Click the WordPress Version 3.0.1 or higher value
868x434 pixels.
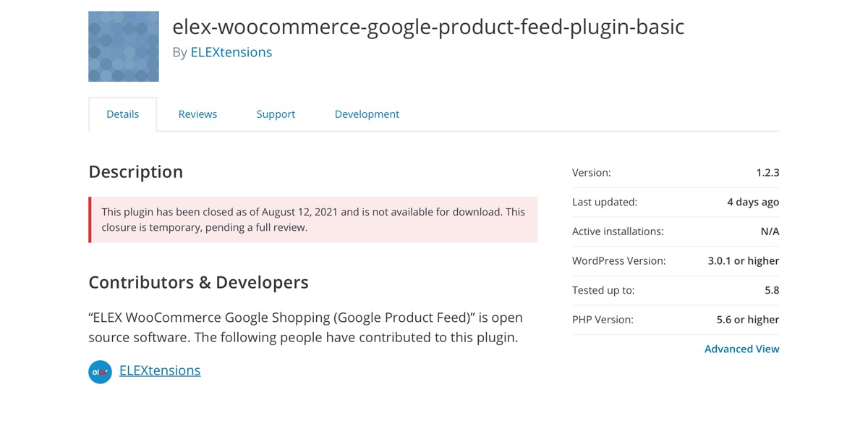click(x=744, y=260)
